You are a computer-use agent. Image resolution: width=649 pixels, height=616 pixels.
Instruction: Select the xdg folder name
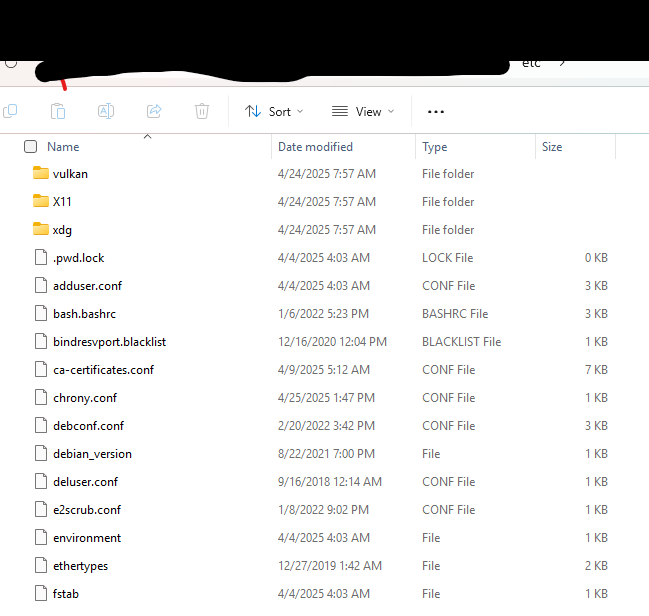[62, 230]
